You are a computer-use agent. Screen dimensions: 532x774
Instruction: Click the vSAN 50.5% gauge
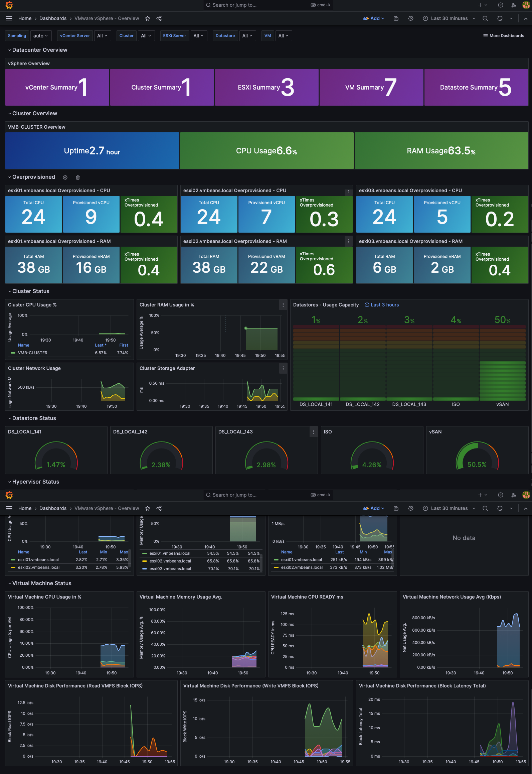[x=477, y=456]
